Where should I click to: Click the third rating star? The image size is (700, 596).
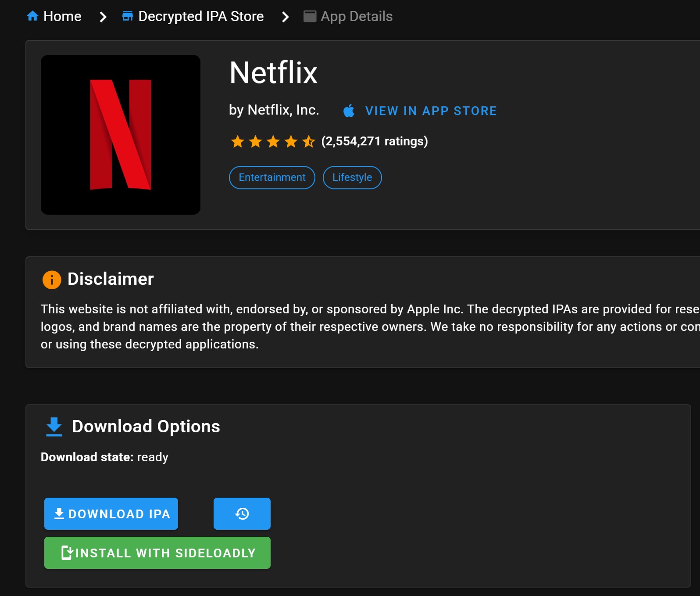click(x=273, y=141)
